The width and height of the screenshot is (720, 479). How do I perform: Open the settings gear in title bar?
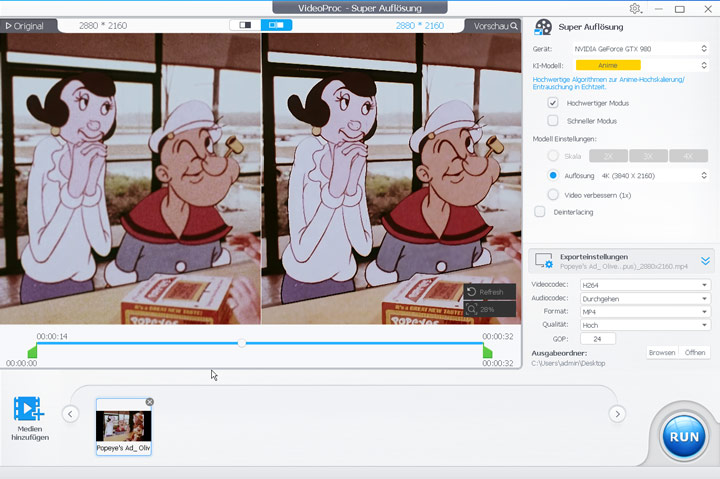pyautogui.click(x=635, y=9)
